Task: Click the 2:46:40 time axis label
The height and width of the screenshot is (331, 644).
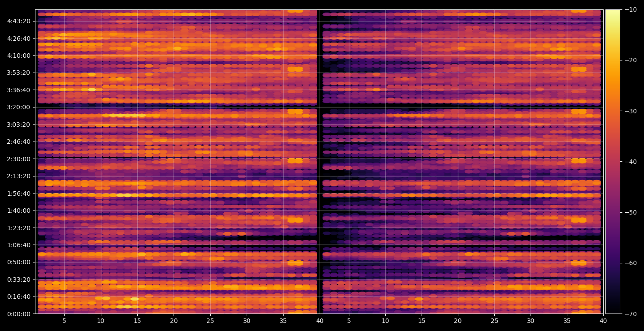Action: 19,142
